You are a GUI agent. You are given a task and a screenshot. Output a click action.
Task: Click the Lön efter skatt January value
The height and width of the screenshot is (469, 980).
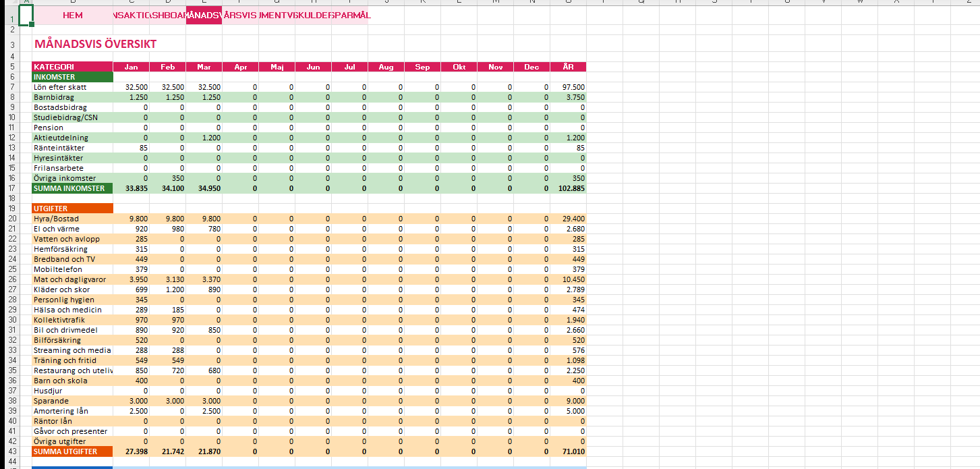coord(132,87)
